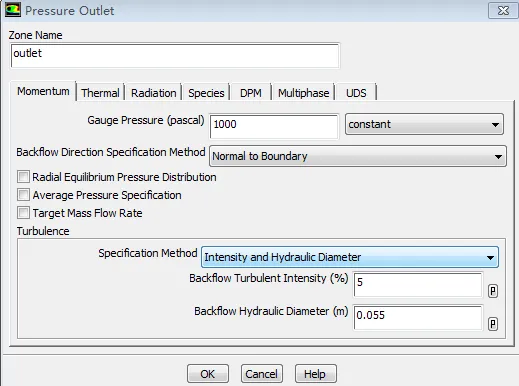The height and width of the screenshot is (386, 519).
Task: Click the Fluent application icon in title bar
Action: [x=13, y=10]
